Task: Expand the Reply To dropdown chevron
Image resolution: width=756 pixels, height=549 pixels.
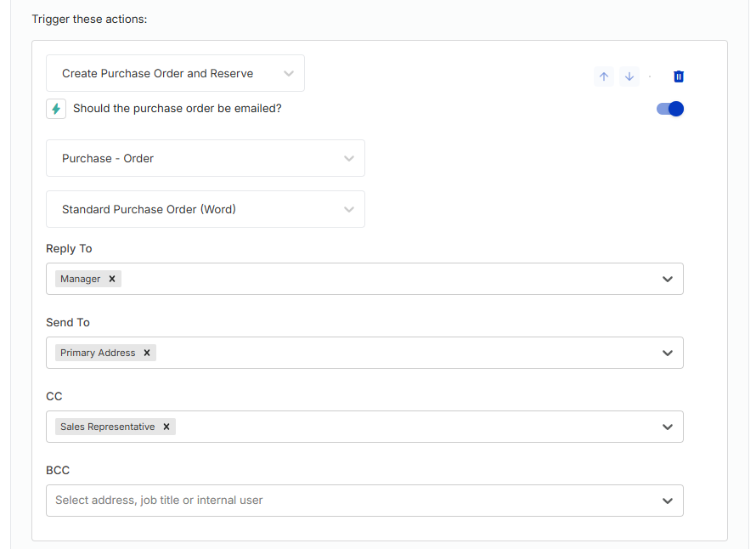Action: [x=668, y=279]
